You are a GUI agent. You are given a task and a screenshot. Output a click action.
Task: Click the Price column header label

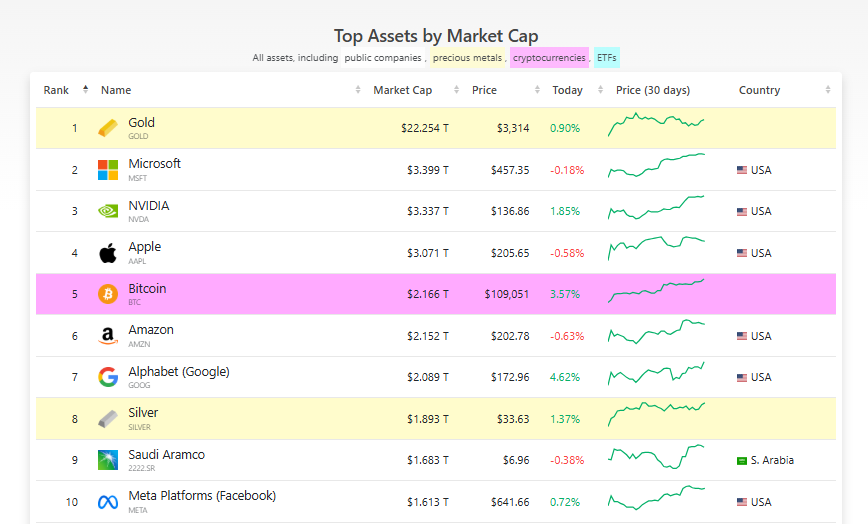tap(484, 90)
